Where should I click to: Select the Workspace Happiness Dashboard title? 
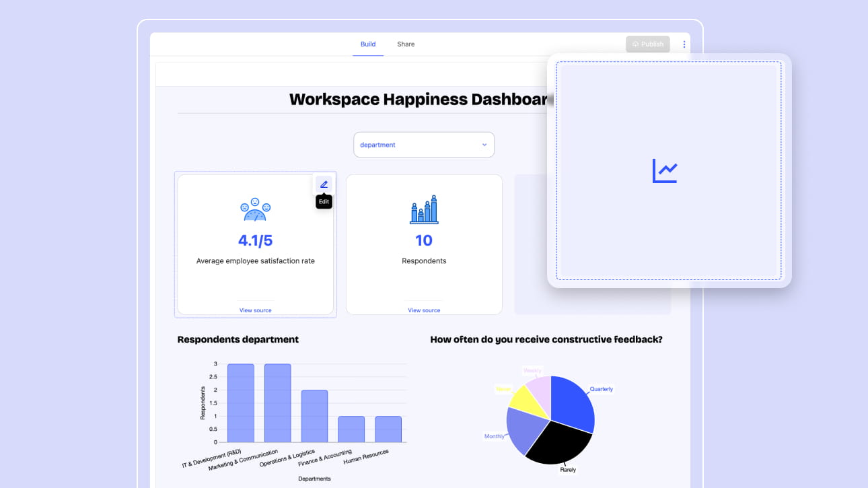419,100
